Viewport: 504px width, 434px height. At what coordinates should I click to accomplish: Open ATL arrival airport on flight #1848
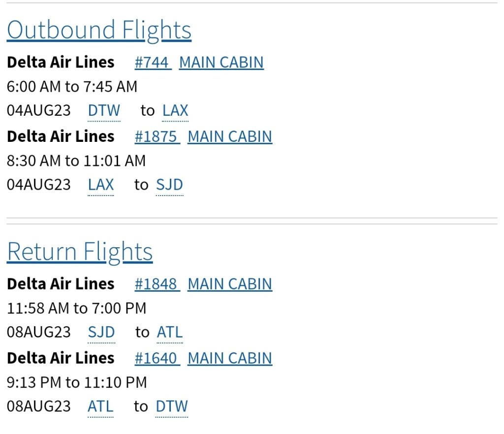click(x=170, y=333)
